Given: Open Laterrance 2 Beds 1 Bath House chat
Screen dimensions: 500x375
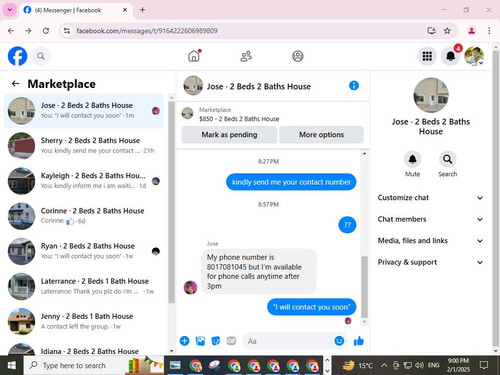Looking at the screenshot, I should tap(84, 286).
